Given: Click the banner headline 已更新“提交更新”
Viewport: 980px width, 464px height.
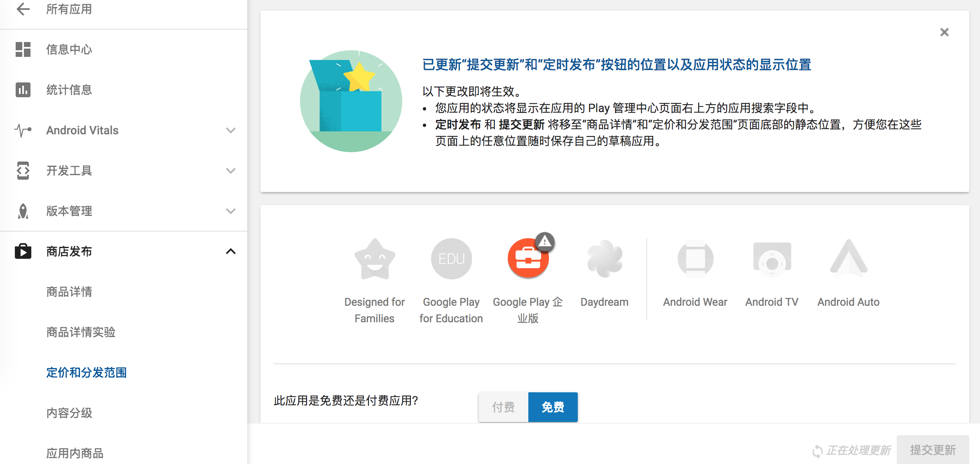Looking at the screenshot, I should pos(617,65).
